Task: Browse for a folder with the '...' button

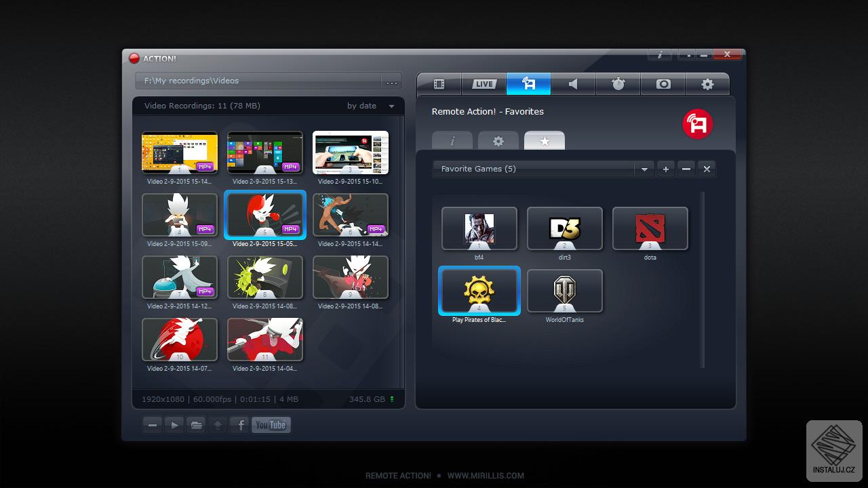Action: [392, 81]
